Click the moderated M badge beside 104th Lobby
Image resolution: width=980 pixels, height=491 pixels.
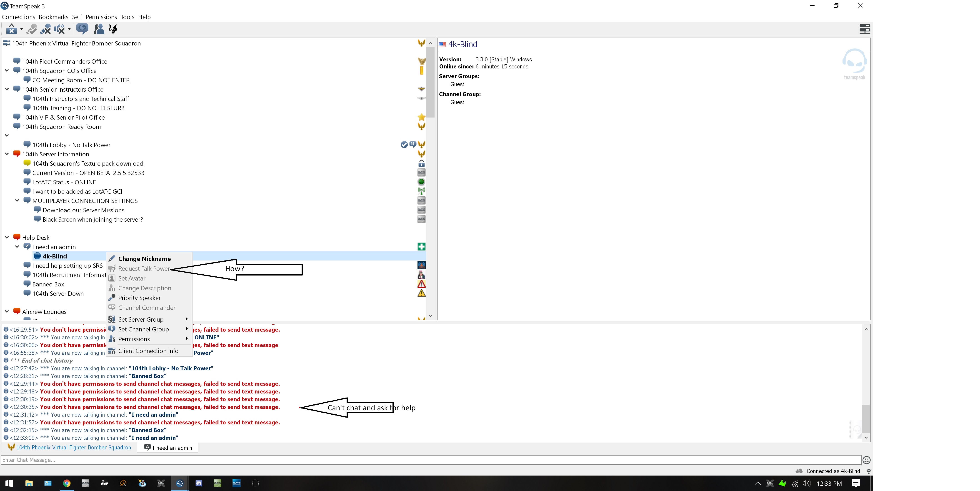[413, 144]
